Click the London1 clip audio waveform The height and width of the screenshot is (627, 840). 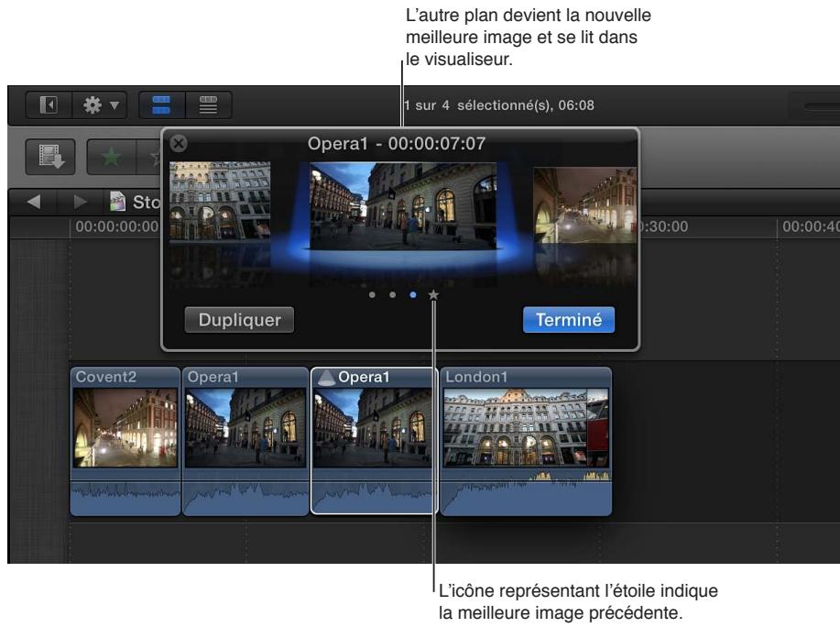[526, 493]
